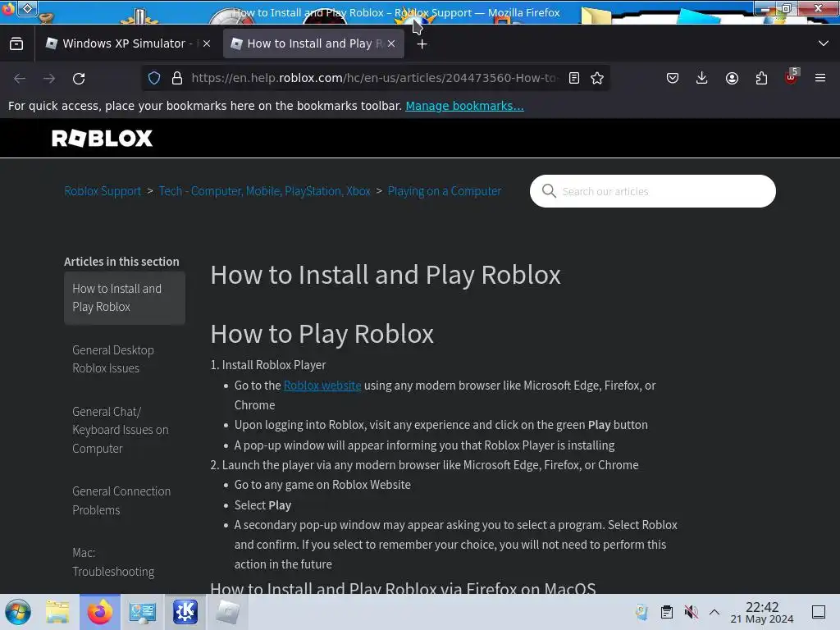This screenshot has width=840, height=630.
Task: Open Firefox hamburger application menu
Action: tap(820, 78)
